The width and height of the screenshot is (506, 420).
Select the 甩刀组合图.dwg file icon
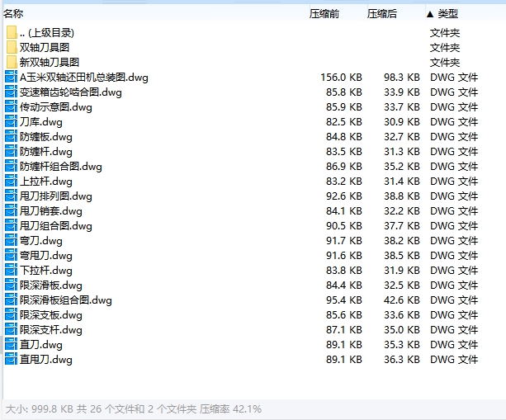(11, 225)
